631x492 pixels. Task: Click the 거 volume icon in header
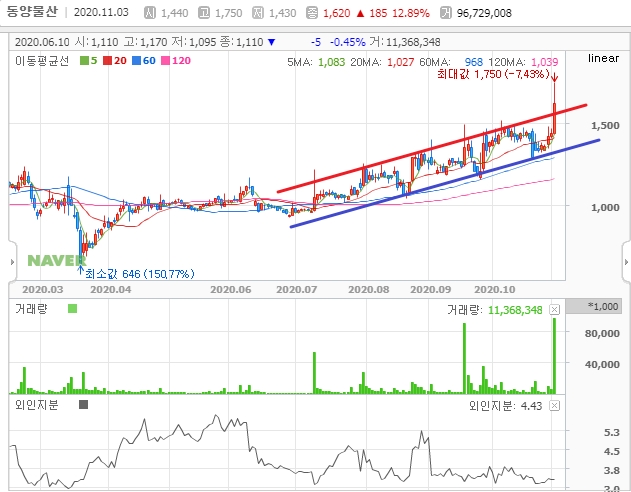click(x=445, y=13)
